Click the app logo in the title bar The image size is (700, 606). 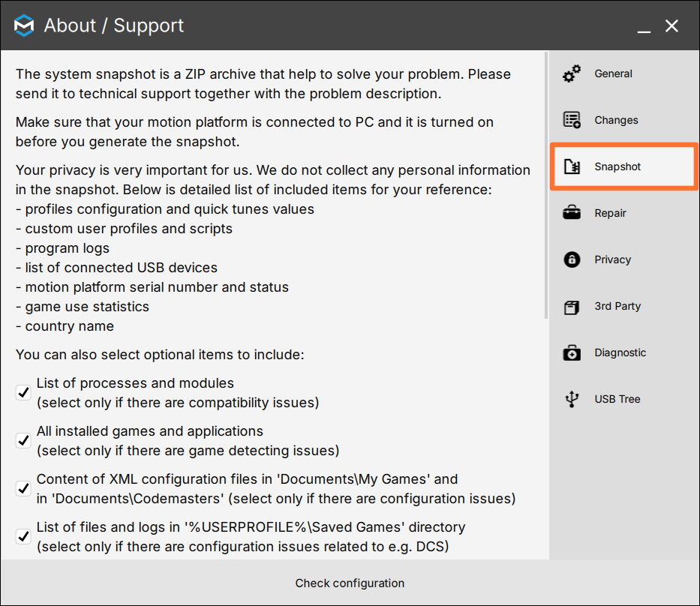(x=24, y=25)
